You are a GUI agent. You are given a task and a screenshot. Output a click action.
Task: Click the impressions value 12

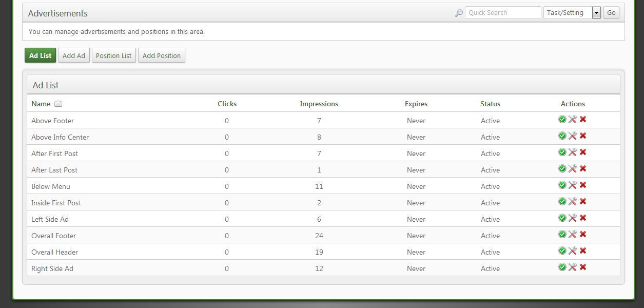(x=319, y=268)
